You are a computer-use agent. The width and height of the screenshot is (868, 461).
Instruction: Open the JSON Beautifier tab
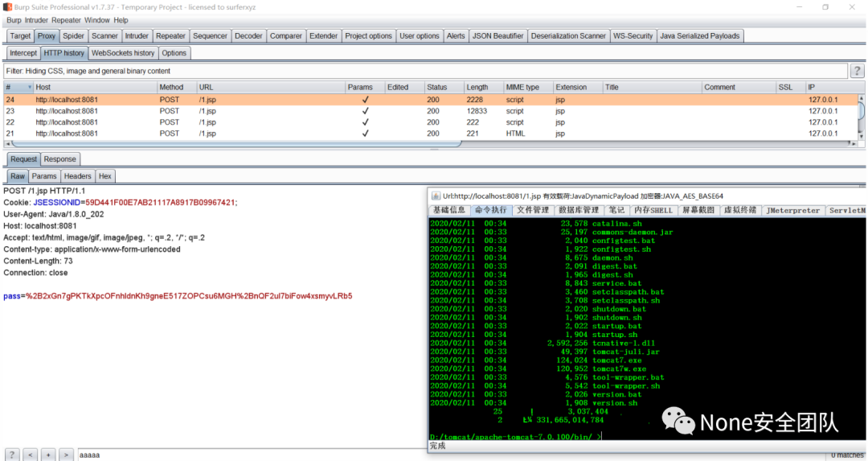497,36
